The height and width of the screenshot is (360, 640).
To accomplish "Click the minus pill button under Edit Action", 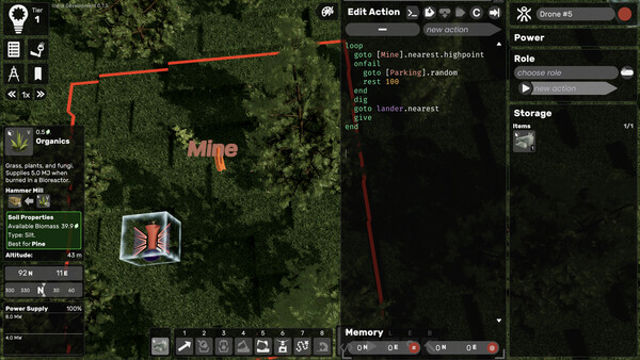I will 382,30.
